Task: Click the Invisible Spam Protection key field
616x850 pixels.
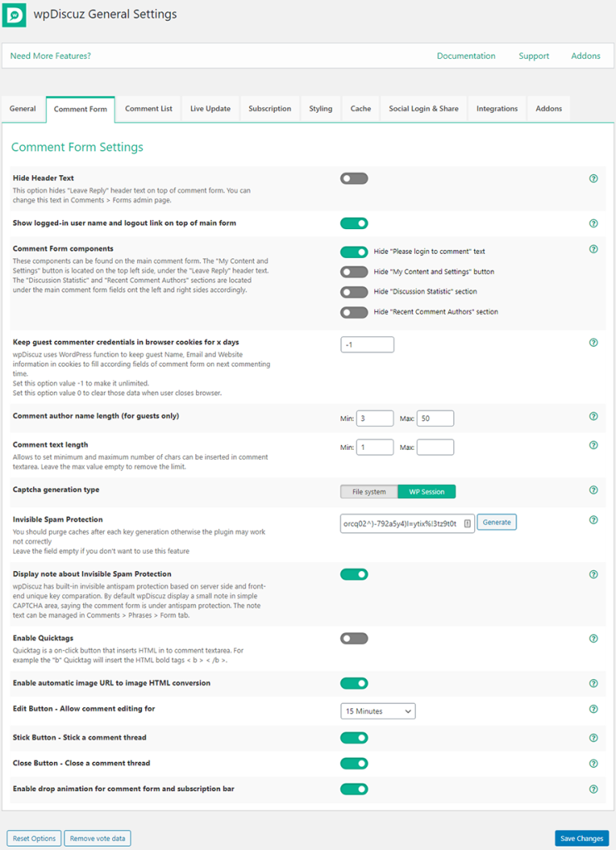Action: tap(408, 524)
